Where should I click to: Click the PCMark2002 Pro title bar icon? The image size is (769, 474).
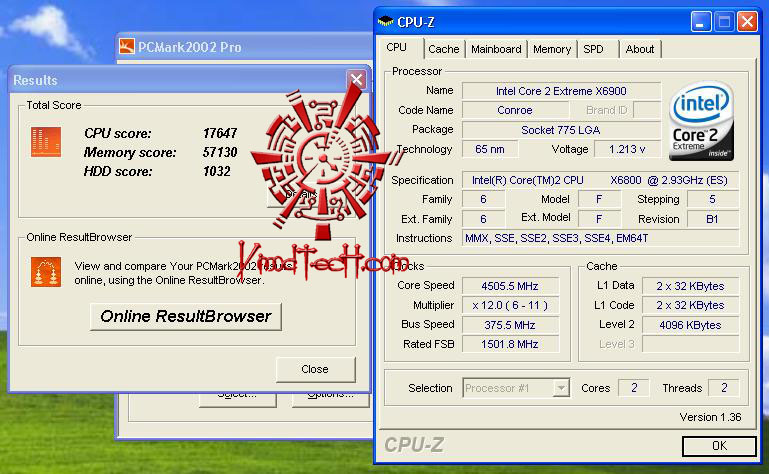click(127, 47)
